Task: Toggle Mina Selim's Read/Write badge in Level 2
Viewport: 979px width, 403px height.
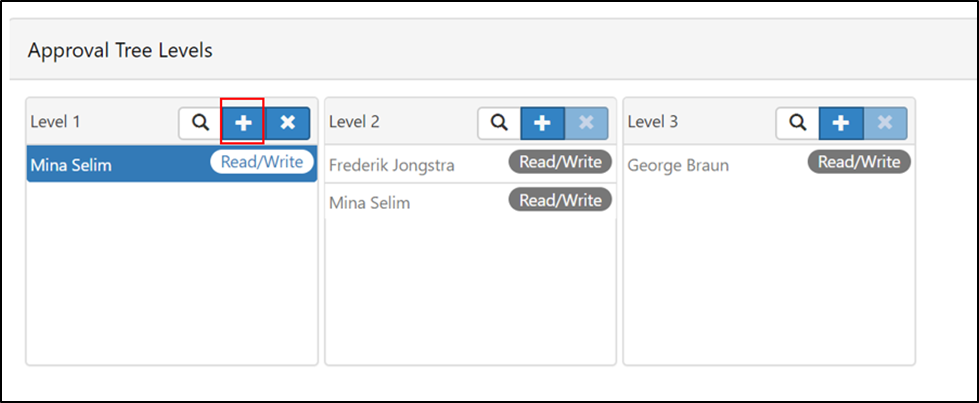Action: [560, 200]
